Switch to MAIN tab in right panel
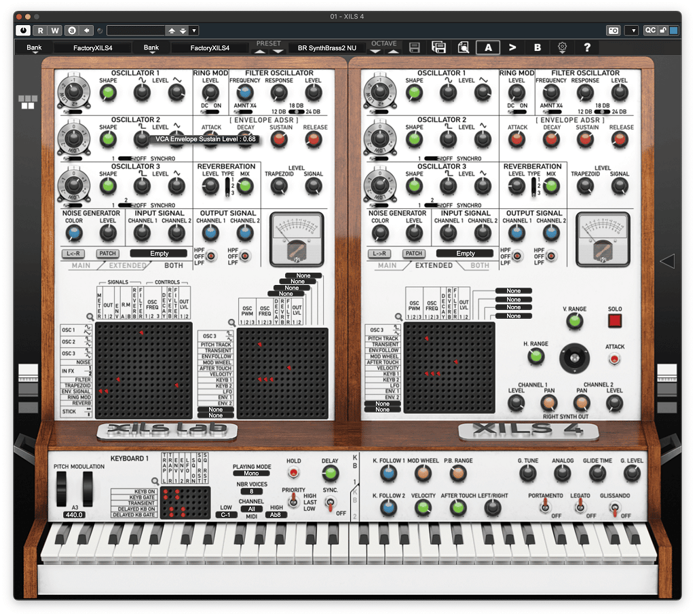Image resolution: width=695 pixels, height=616 pixels. coord(388,265)
